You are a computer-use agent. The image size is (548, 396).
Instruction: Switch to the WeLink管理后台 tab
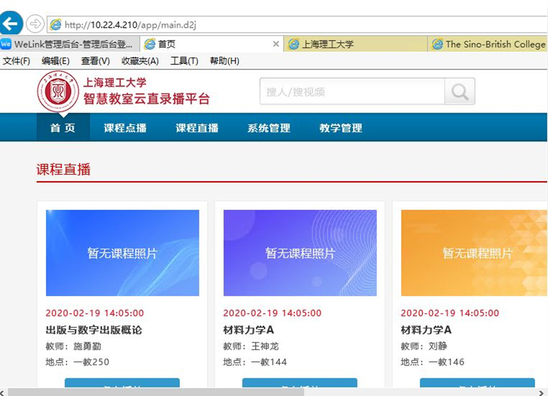69,44
